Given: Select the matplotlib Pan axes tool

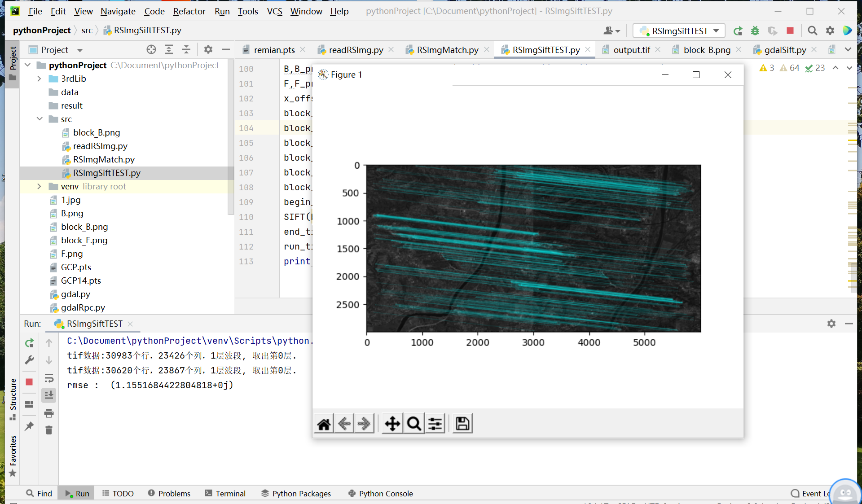Looking at the screenshot, I should point(392,424).
